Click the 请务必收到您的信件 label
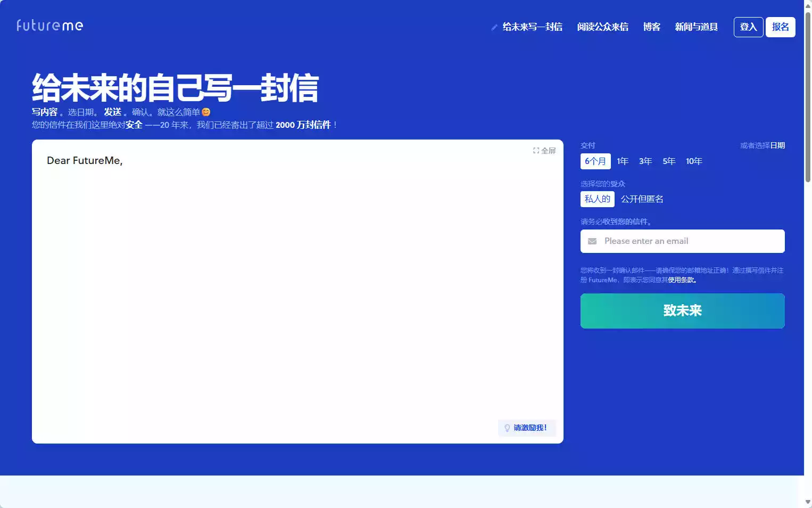The height and width of the screenshot is (508, 812). tap(616, 222)
